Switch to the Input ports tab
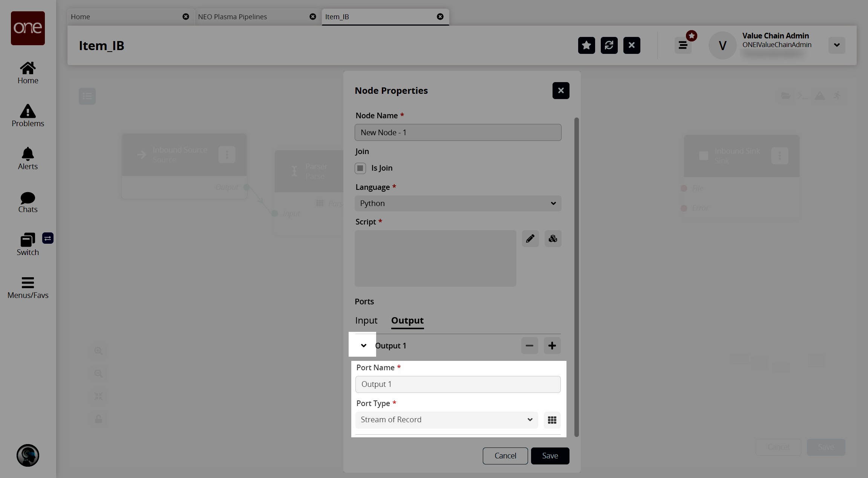The width and height of the screenshot is (868, 478). [x=366, y=321]
